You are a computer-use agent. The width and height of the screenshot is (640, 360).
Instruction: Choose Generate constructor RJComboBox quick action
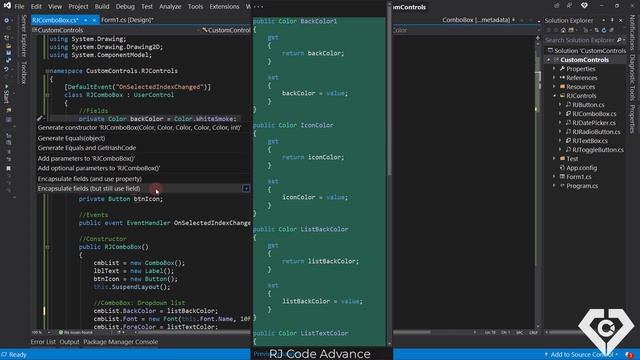click(143, 128)
